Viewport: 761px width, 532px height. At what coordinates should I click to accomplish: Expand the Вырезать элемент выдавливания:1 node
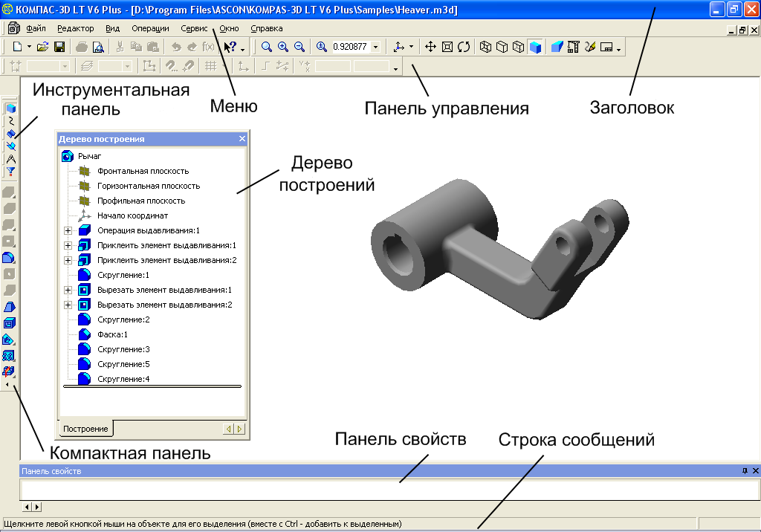click(x=68, y=291)
